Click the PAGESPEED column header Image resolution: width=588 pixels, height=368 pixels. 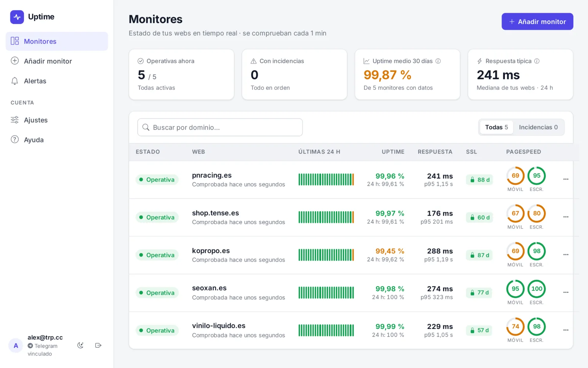click(524, 152)
